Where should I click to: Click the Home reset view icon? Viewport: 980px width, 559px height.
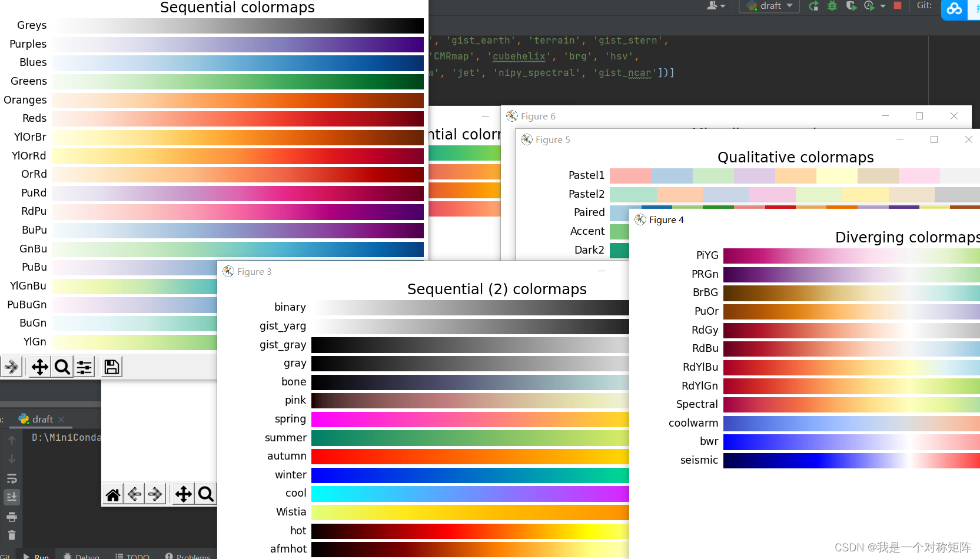[113, 494]
